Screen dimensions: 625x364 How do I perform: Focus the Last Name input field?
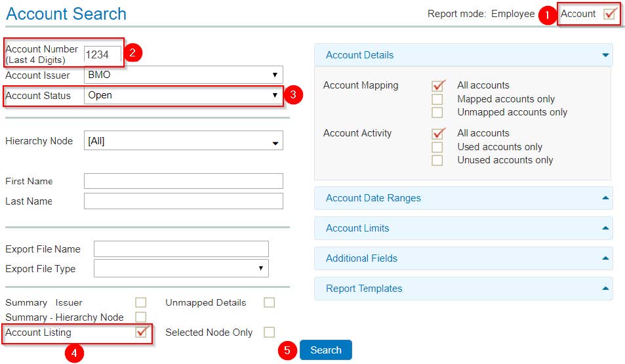[x=184, y=201]
